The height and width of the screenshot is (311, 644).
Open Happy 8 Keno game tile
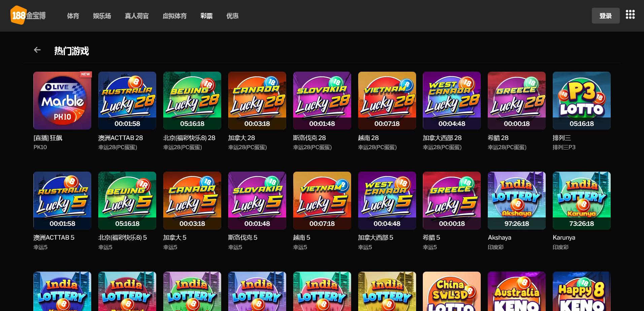[582, 291]
